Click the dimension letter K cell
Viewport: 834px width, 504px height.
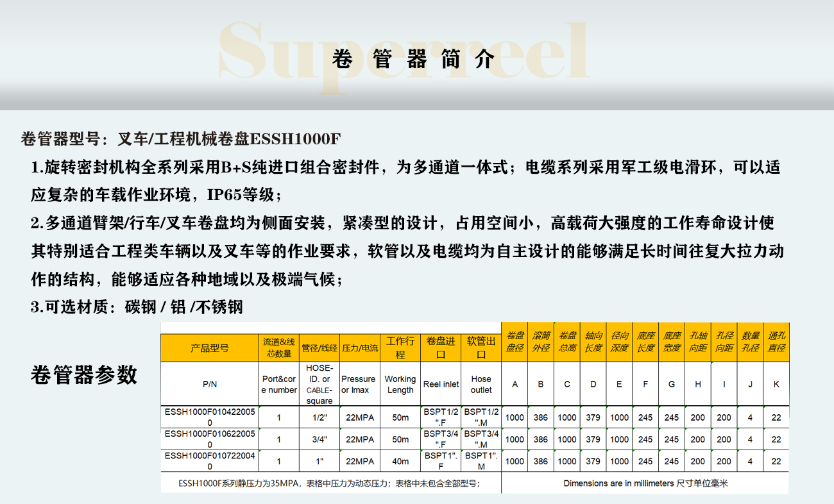tap(776, 384)
